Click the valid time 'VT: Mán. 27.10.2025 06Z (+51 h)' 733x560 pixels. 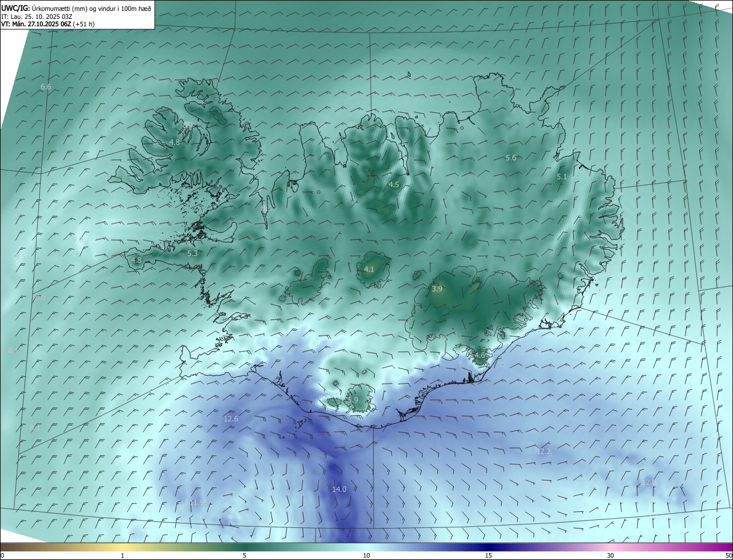[x=48, y=24]
